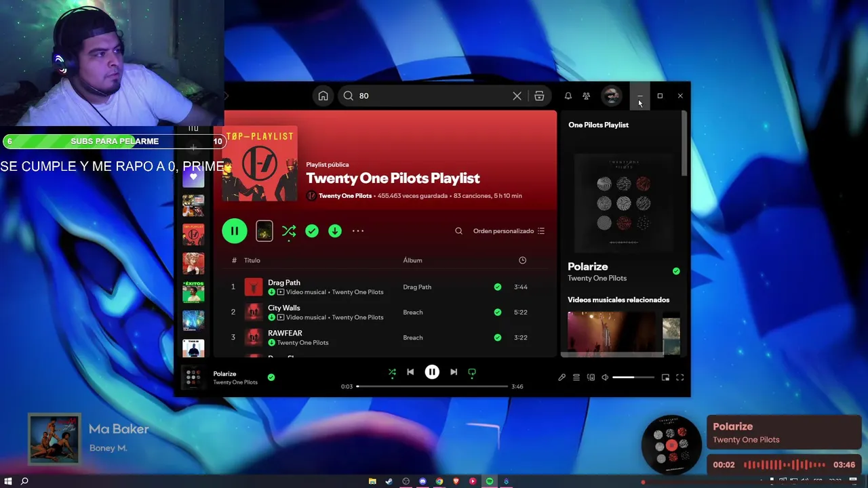Open more options three dots for playlist
The image size is (868, 488).
pos(358,231)
